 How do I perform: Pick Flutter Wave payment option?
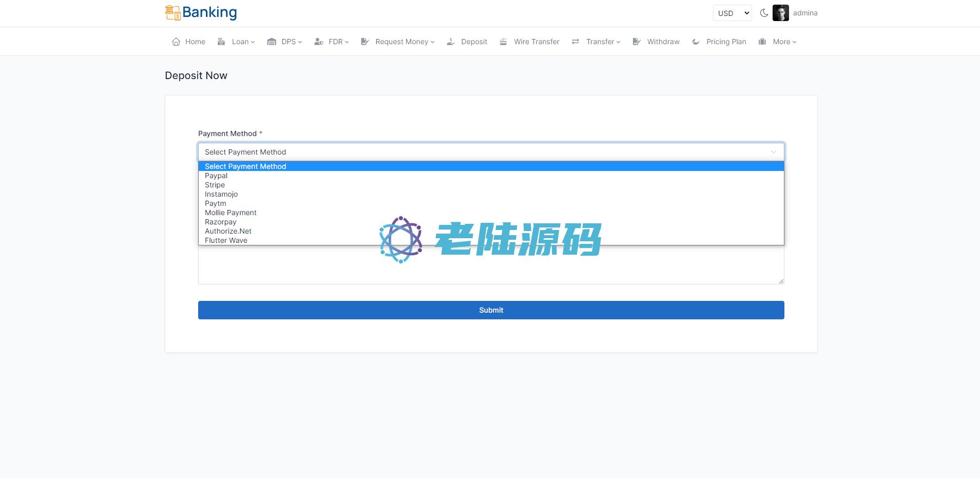tap(226, 240)
